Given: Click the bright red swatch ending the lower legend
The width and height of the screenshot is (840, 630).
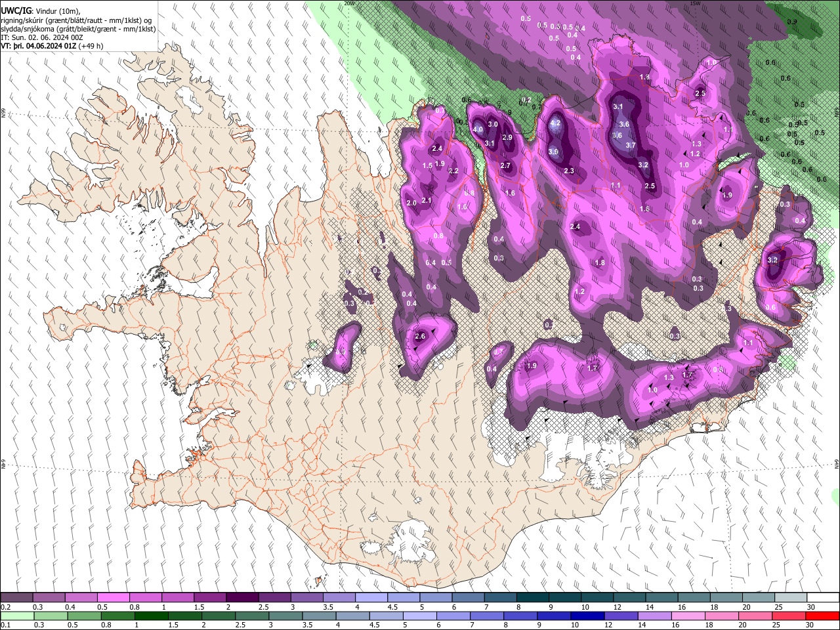Looking at the screenshot, I should [822, 616].
